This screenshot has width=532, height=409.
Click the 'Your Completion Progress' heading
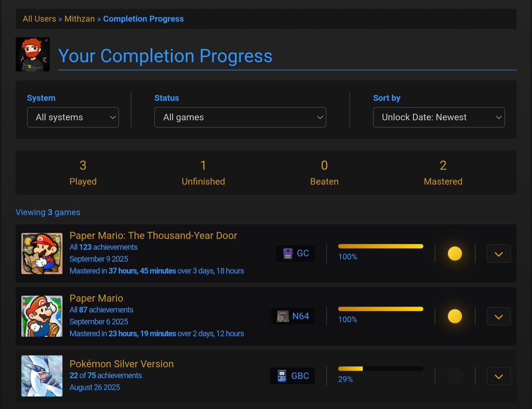click(165, 56)
